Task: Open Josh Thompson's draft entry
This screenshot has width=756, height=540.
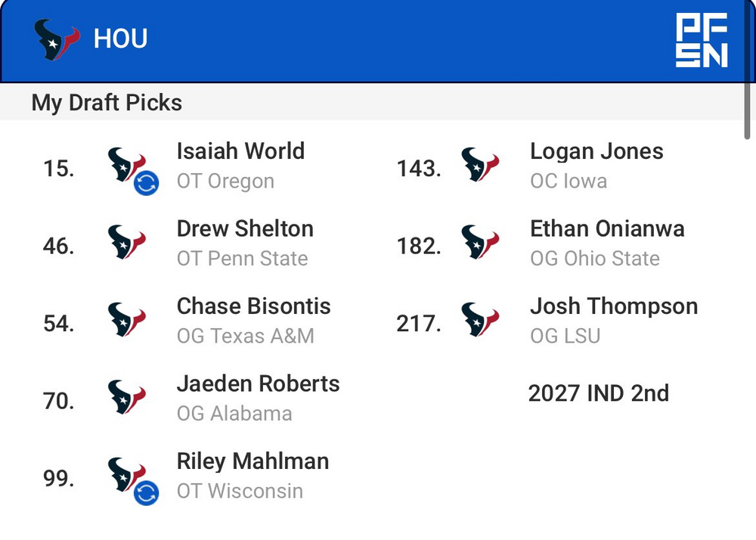Action: (x=613, y=306)
